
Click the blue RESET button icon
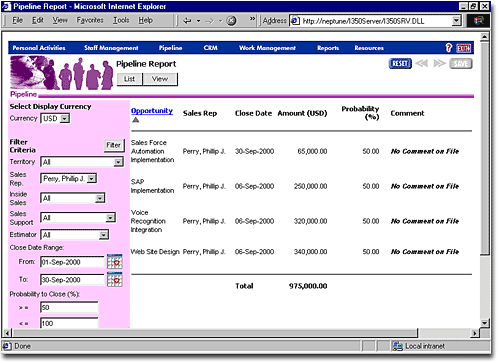click(x=400, y=63)
